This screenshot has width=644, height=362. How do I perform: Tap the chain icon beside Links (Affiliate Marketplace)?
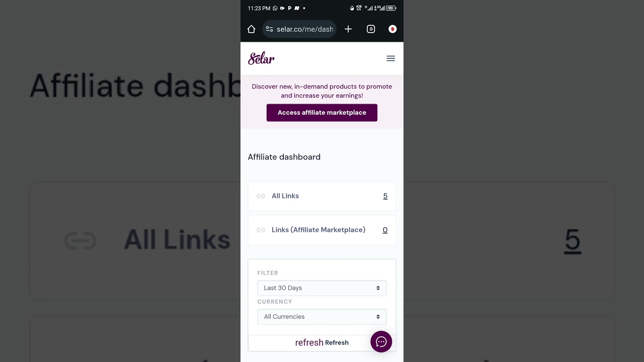(261, 230)
